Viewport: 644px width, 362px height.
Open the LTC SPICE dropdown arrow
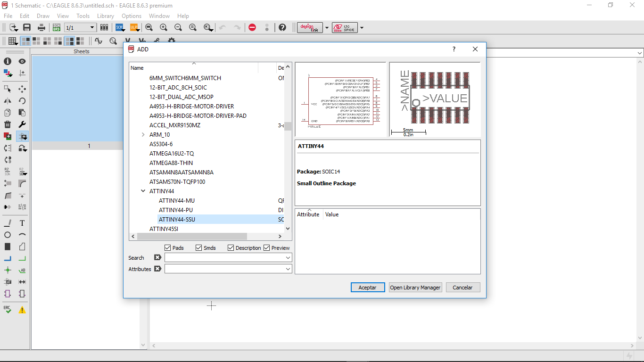362,28
